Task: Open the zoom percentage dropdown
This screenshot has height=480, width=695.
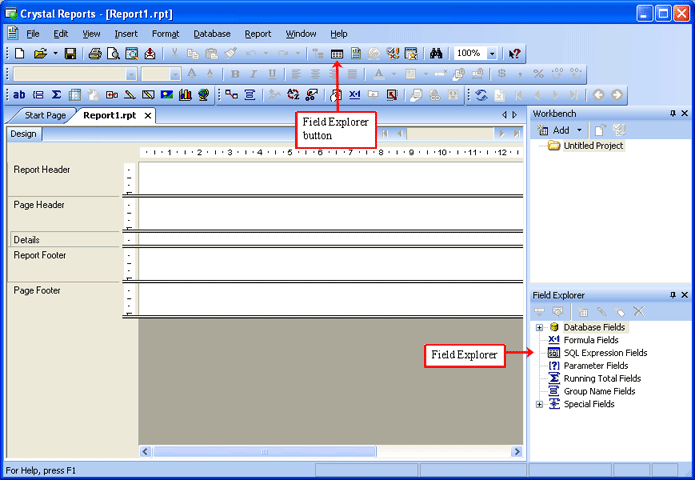Action: pos(492,54)
